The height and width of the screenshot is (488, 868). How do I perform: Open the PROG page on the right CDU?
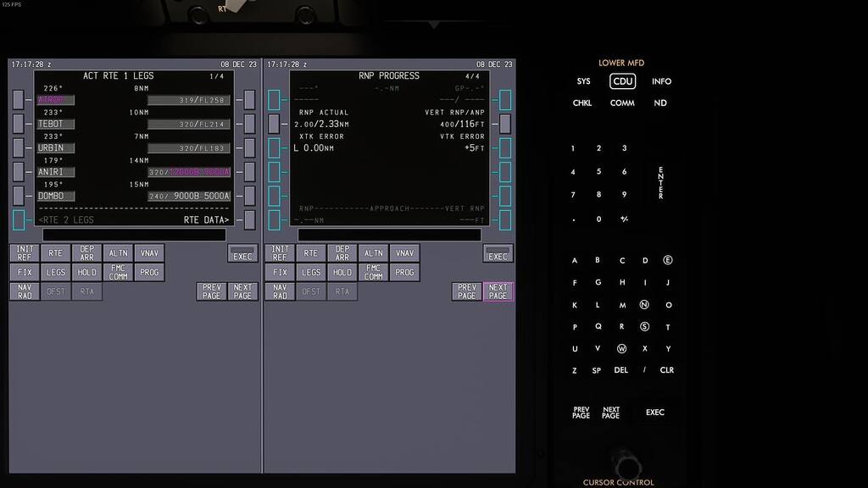404,271
